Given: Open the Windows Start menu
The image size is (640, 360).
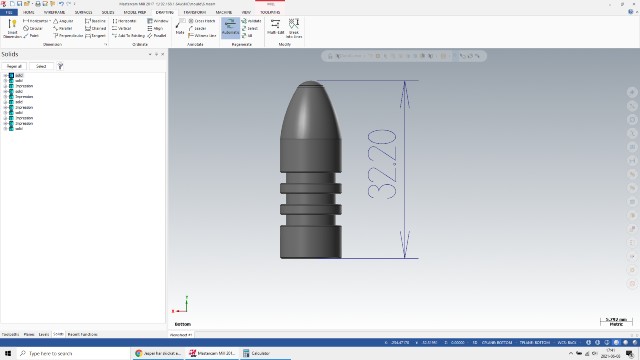Looking at the screenshot, I should (x=8, y=353).
